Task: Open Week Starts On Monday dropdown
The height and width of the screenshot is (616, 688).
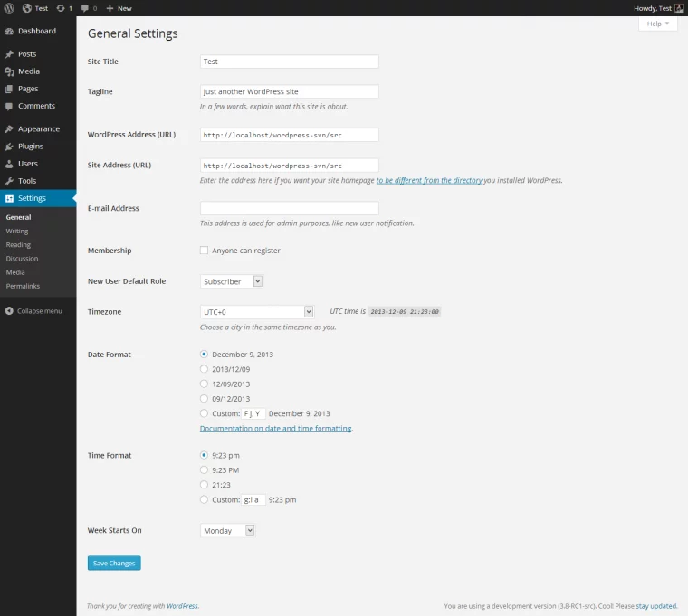Action: (227, 530)
